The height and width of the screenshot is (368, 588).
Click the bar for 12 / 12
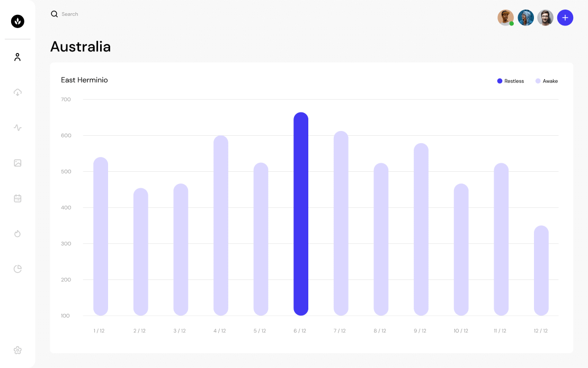point(541,271)
